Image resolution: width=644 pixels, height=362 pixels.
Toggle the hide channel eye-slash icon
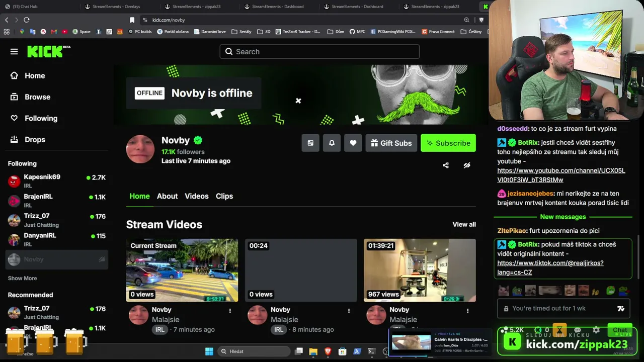click(x=467, y=165)
